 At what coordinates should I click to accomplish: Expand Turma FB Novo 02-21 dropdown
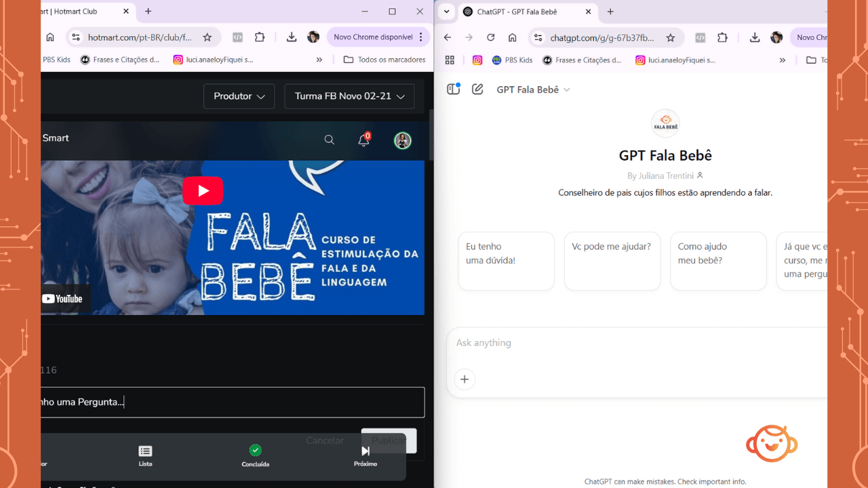[x=349, y=96]
